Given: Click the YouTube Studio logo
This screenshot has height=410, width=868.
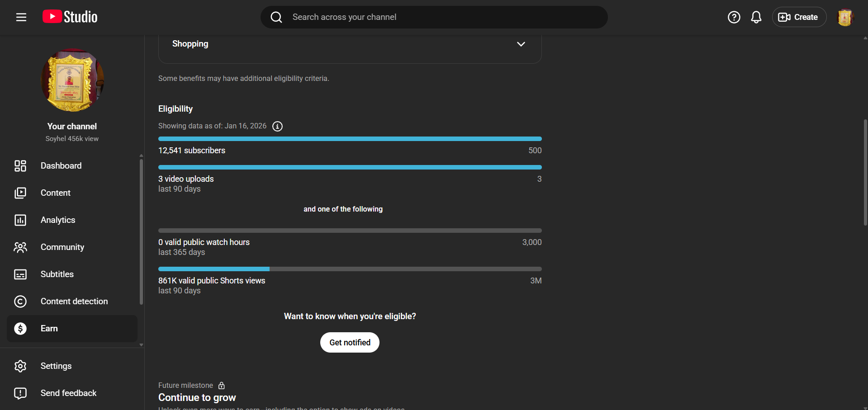Looking at the screenshot, I should click(x=70, y=17).
